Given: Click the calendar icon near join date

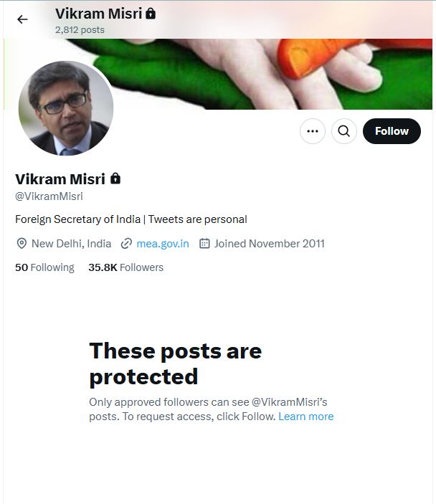Looking at the screenshot, I should tap(204, 244).
